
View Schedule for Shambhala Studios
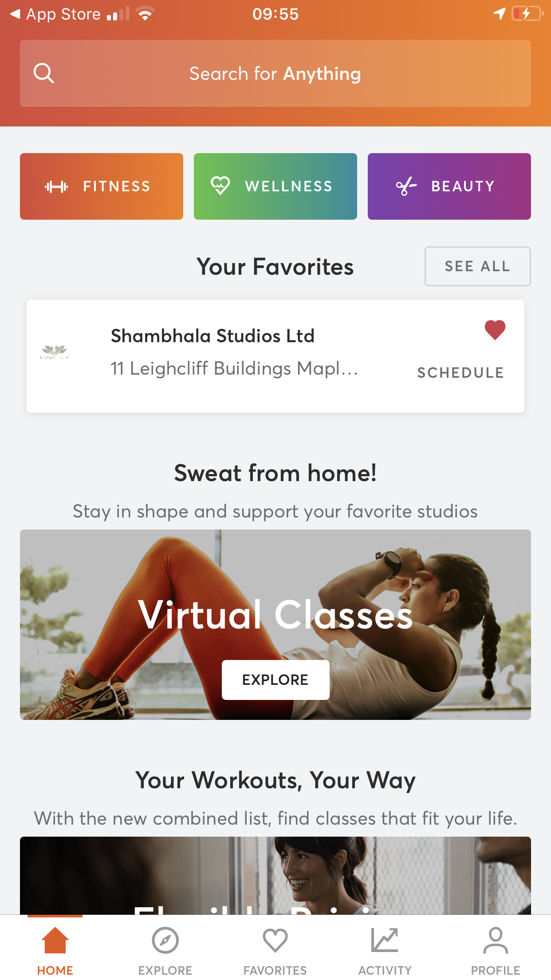[460, 373]
